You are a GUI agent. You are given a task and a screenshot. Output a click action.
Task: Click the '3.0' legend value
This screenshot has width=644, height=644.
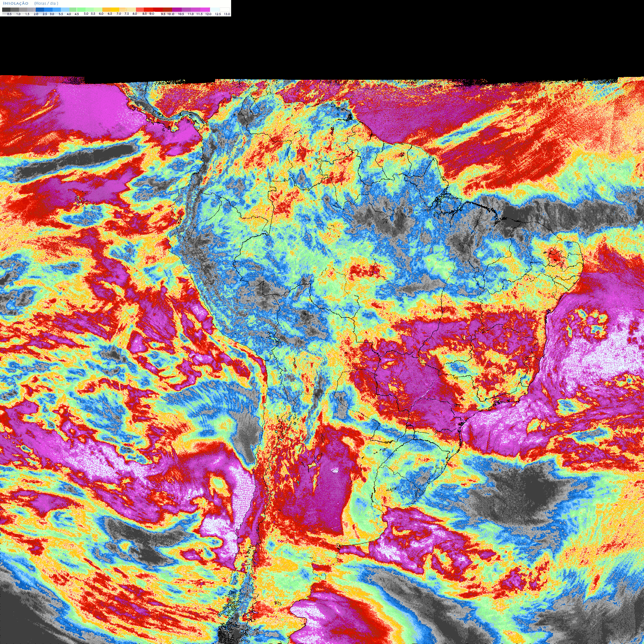pos(52,14)
